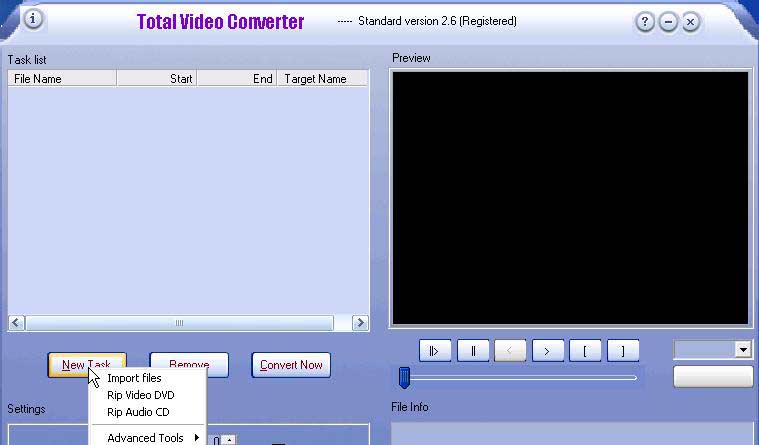Click the task list left scroll arrow
This screenshot has width=759, height=445.
pos(16,322)
